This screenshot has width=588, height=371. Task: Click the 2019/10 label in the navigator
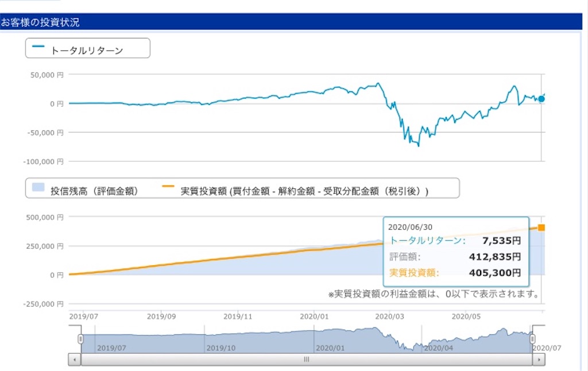click(221, 348)
